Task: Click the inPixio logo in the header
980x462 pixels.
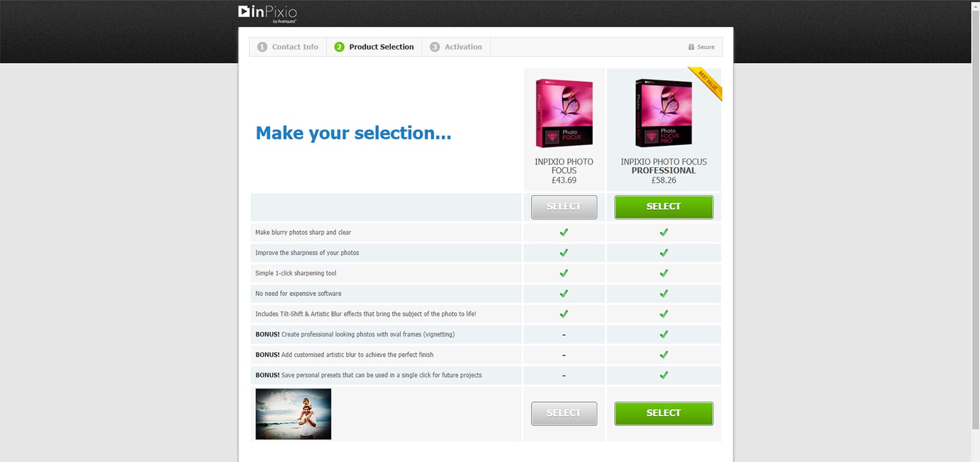Action: coord(268,14)
